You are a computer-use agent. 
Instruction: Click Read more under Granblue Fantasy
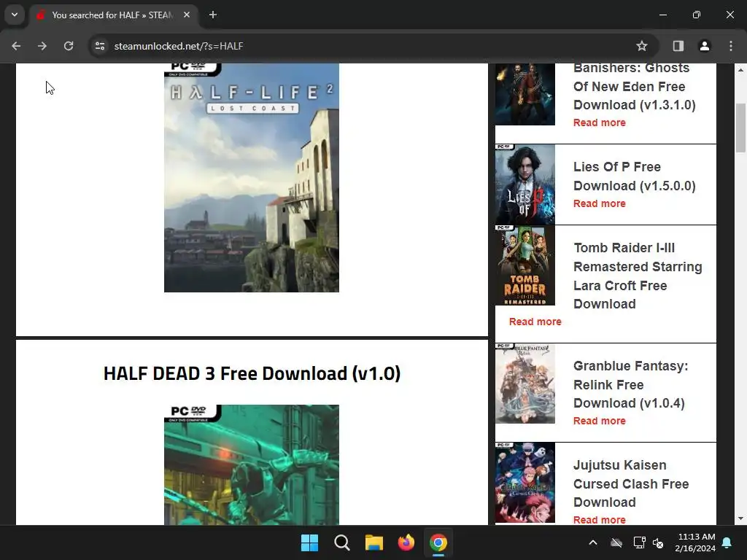[600, 421]
